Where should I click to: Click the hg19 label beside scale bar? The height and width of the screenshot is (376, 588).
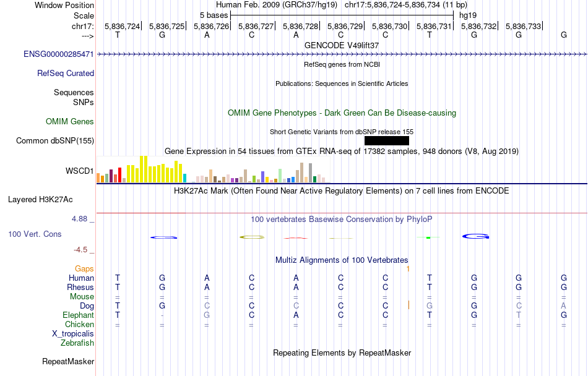(x=468, y=15)
